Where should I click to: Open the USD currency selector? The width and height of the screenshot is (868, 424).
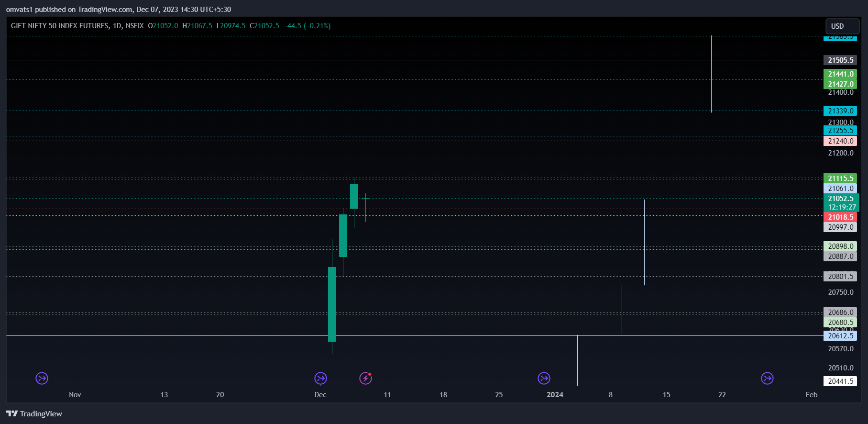tap(842, 26)
